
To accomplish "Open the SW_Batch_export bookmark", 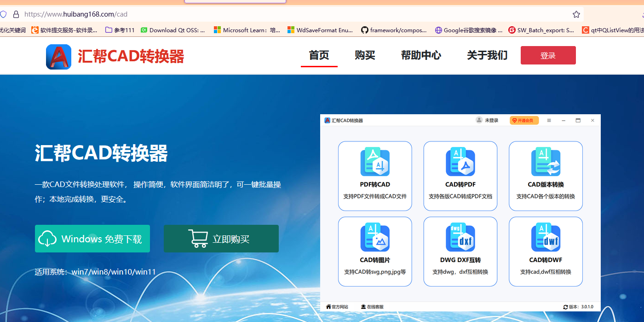I will click(541, 30).
